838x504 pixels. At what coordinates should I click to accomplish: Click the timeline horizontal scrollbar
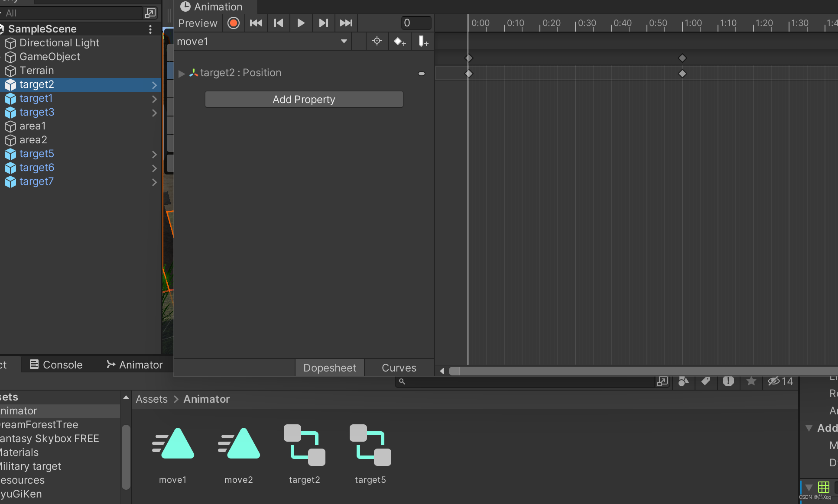tap(641, 371)
